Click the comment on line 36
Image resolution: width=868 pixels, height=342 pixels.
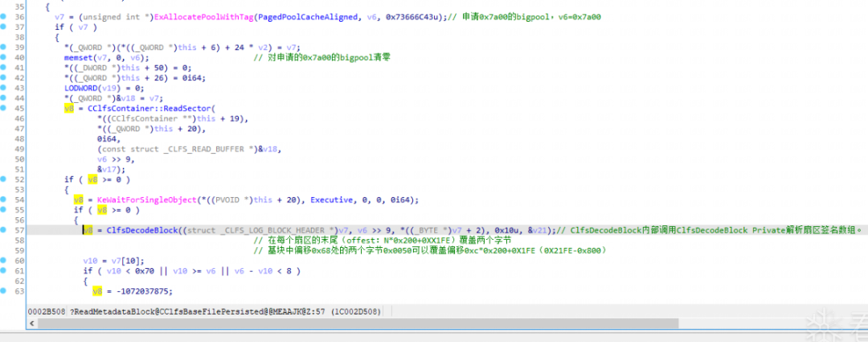pyautogui.click(x=526, y=17)
